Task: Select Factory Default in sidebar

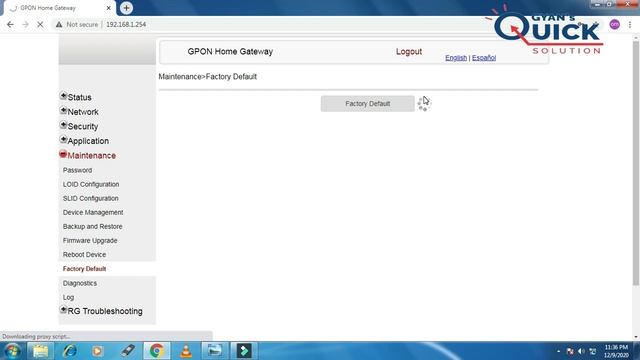Action: pyautogui.click(x=84, y=269)
